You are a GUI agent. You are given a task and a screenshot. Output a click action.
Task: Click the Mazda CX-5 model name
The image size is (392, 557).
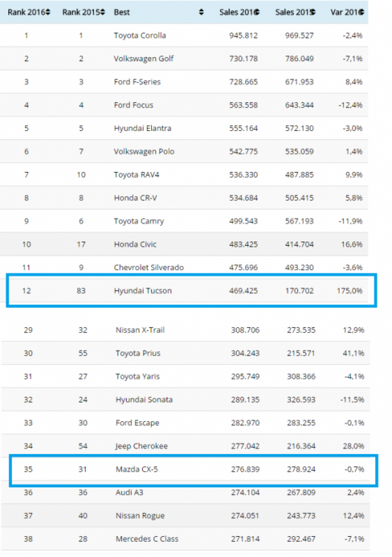pyautogui.click(x=137, y=469)
